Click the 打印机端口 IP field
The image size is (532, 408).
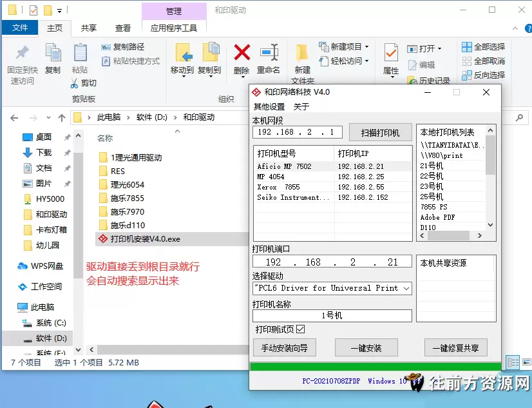pyautogui.click(x=332, y=262)
